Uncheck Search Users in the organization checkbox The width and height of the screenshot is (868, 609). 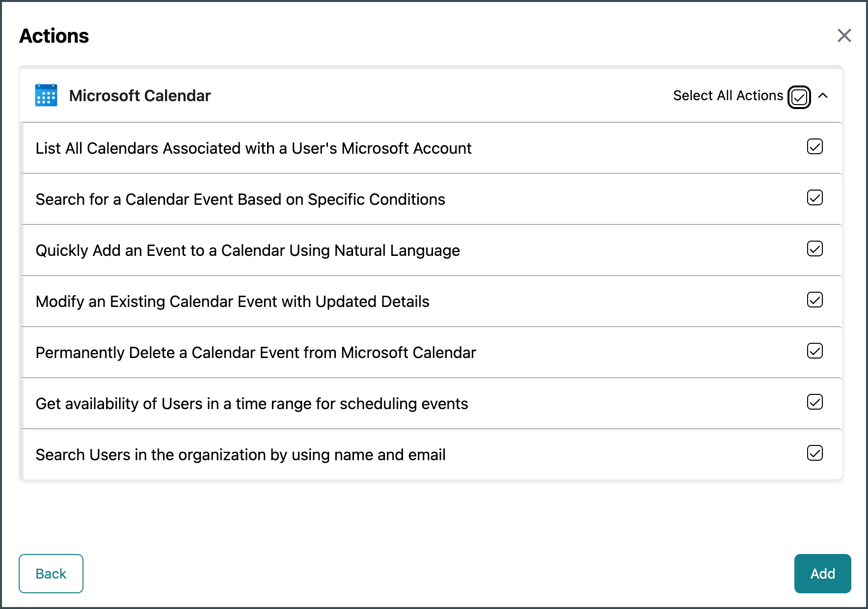coord(814,453)
